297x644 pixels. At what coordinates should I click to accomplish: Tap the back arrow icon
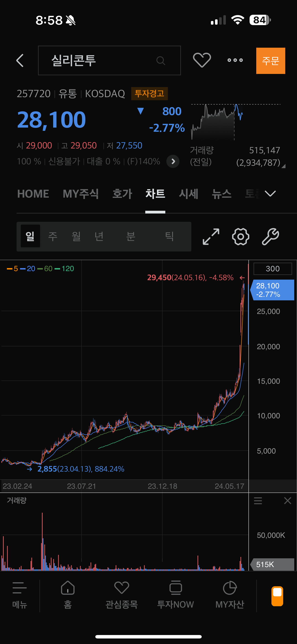(20, 61)
